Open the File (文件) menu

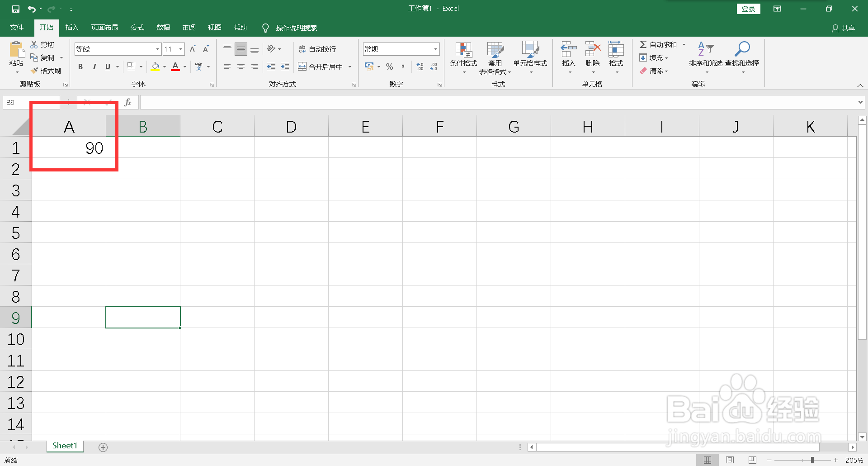(x=17, y=28)
